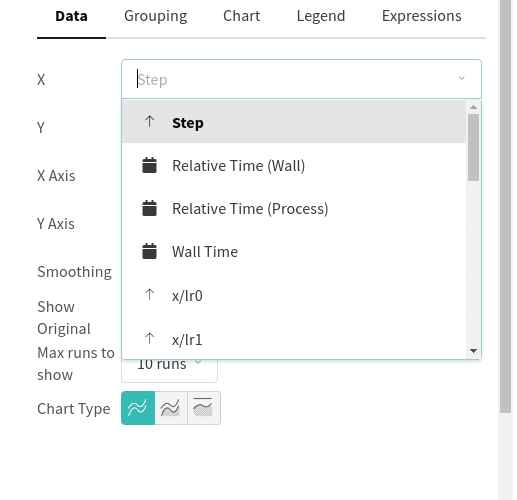This screenshot has height=500, width=517.
Task: Click the Y Axis label
Action: pos(56,224)
